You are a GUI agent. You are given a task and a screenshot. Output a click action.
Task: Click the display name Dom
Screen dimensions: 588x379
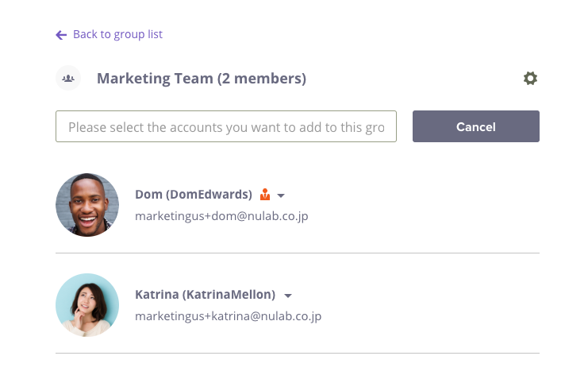click(148, 194)
